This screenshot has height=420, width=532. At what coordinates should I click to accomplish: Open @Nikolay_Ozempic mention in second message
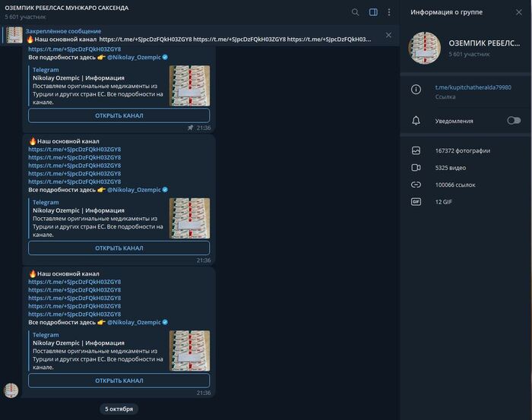(x=134, y=190)
